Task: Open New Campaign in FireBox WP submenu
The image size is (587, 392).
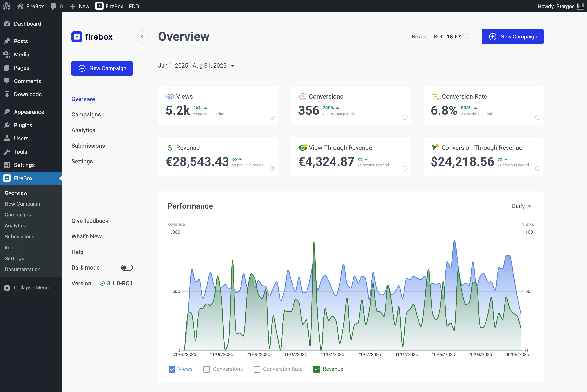Action: tap(22, 204)
